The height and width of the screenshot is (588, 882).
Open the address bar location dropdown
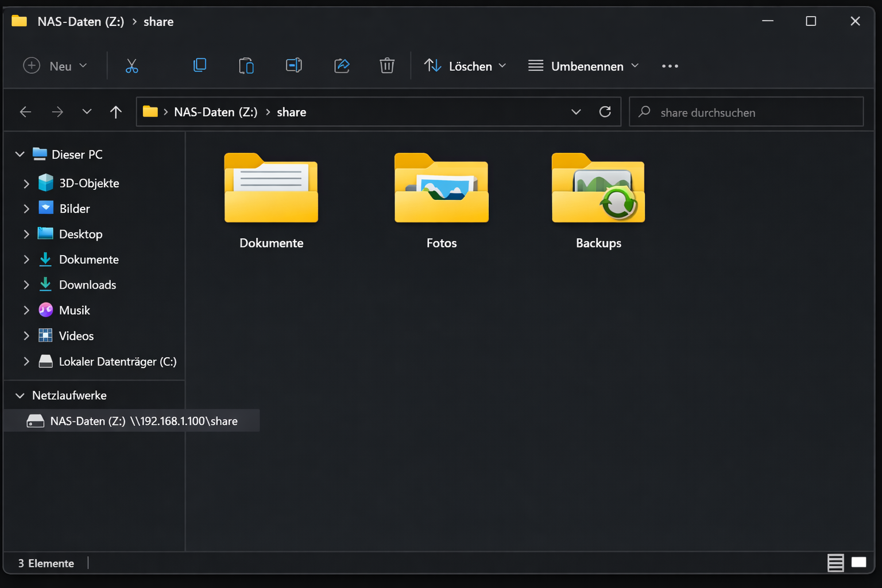pyautogui.click(x=576, y=111)
